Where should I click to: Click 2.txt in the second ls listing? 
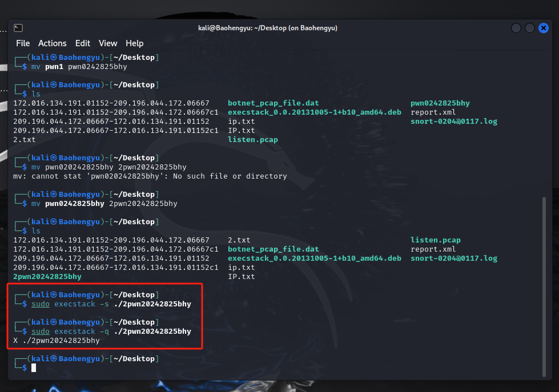pos(239,240)
